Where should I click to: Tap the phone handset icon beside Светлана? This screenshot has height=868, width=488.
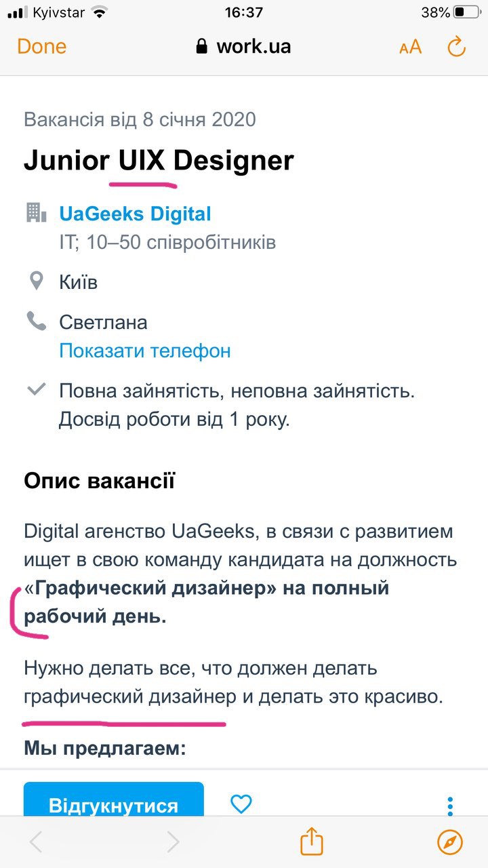tap(36, 321)
